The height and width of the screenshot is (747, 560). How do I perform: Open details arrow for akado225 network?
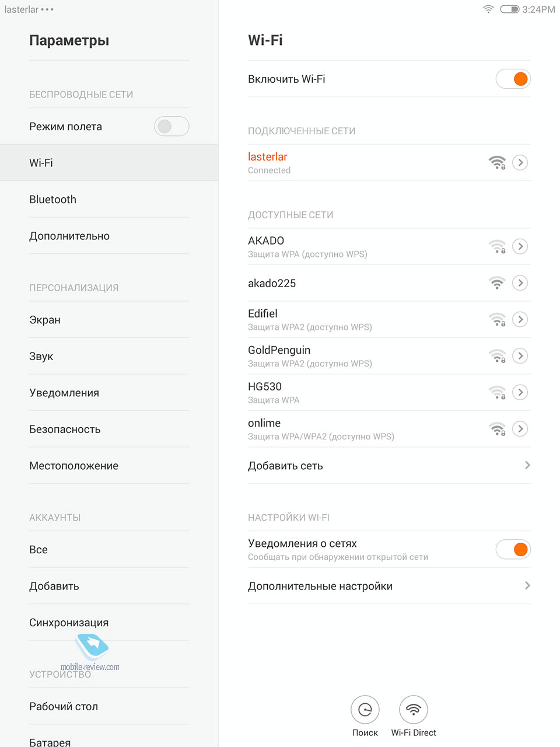point(520,283)
